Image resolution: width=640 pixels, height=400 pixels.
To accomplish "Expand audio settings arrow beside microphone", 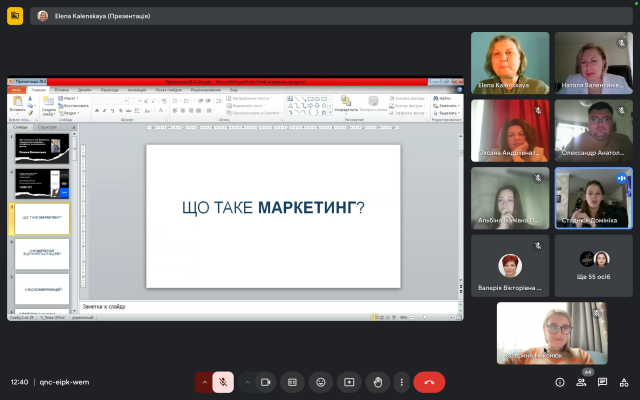I will coord(204,381).
